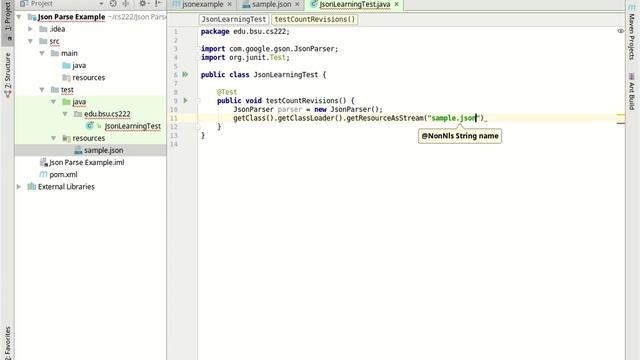Click the code folding marker on line 9
This screenshot has height=360, width=640.
(x=198, y=100)
